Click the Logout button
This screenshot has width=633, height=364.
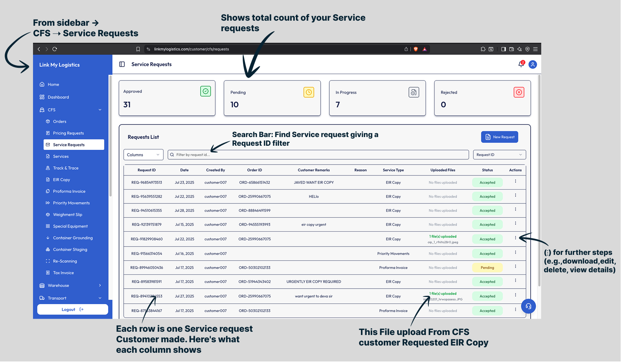tap(73, 310)
